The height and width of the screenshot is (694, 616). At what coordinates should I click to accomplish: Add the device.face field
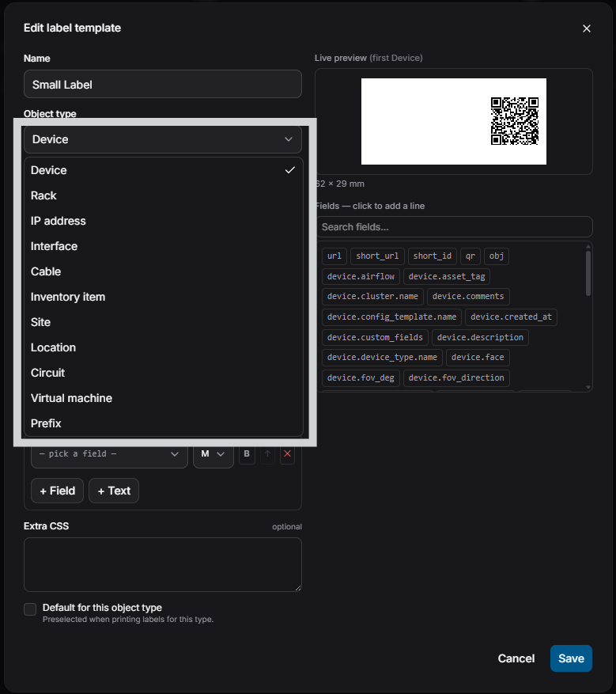point(478,357)
